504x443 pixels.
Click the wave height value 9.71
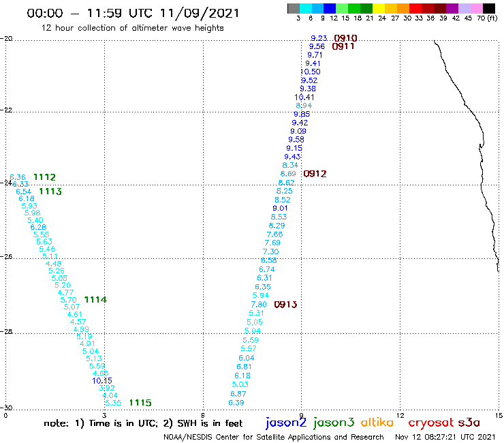point(315,55)
